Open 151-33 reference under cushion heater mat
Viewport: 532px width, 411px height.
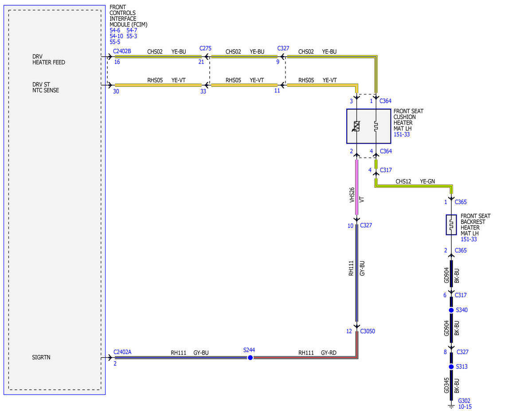[402, 134]
